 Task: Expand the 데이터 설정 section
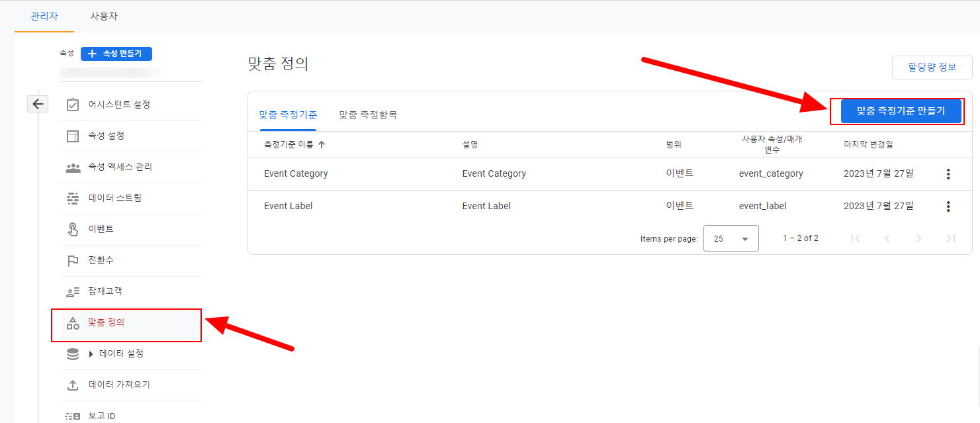[91, 353]
